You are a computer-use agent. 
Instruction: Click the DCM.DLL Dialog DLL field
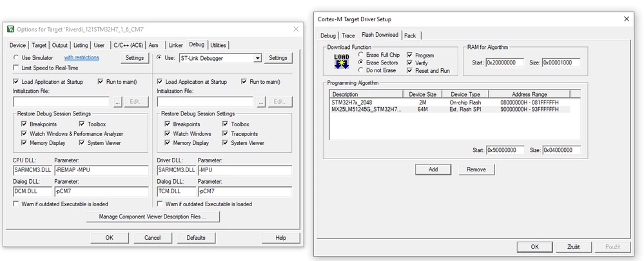point(32,191)
